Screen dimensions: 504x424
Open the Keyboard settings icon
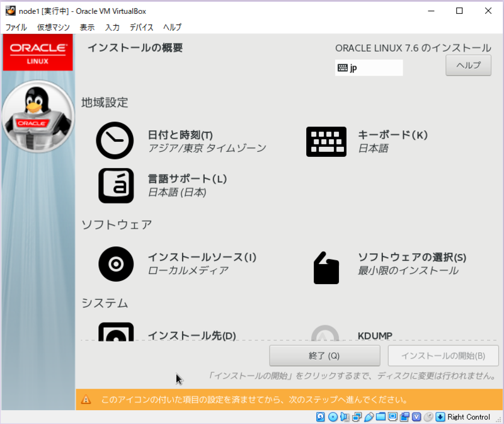pos(326,142)
